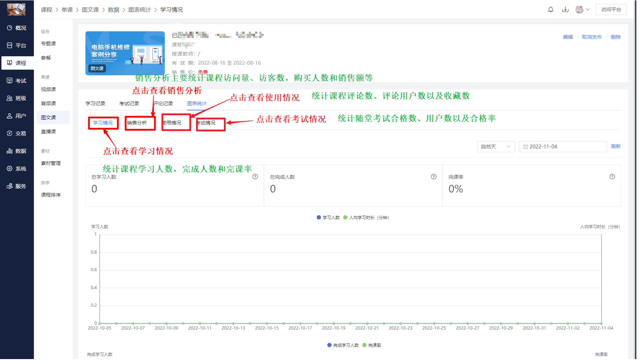Screen dimensions: 643x364
Task: Open 套餐 submenu item
Action: (46, 58)
